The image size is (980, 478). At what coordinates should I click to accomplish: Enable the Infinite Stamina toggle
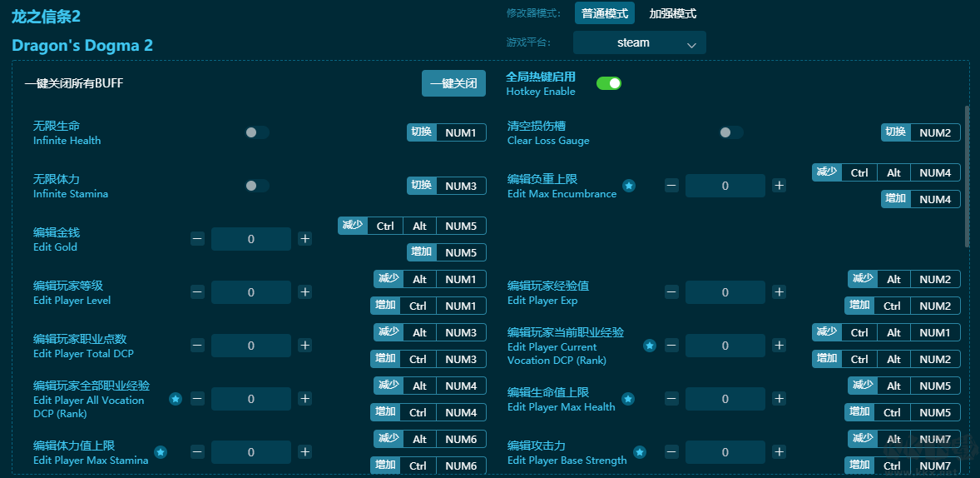(x=257, y=186)
